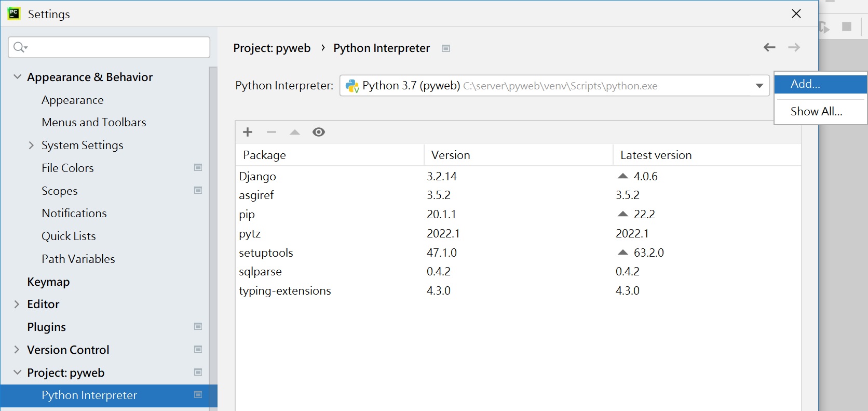Click the PyCharm logo in title bar
Viewport: 868px width, 411px height.
tap(14, 14)
